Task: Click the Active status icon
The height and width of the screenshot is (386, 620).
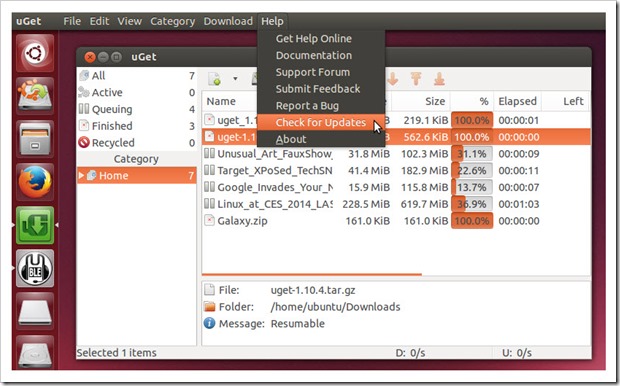Action: (84, 92)
